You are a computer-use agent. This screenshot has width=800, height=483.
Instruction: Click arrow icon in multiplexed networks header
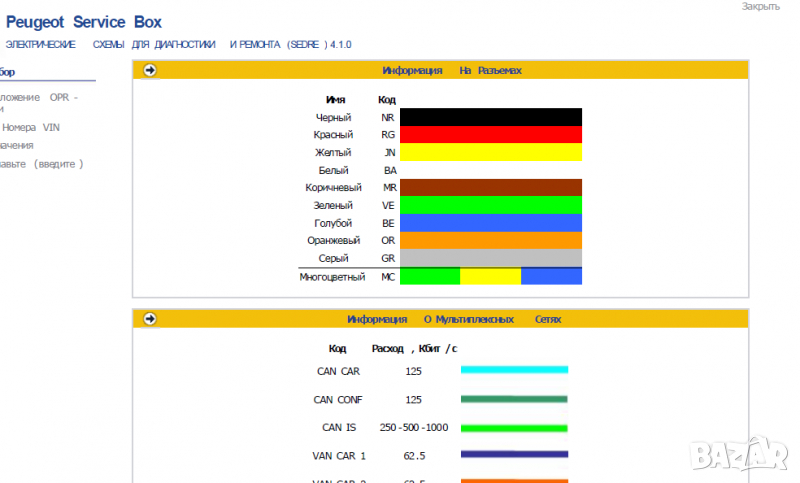(150, 319)
